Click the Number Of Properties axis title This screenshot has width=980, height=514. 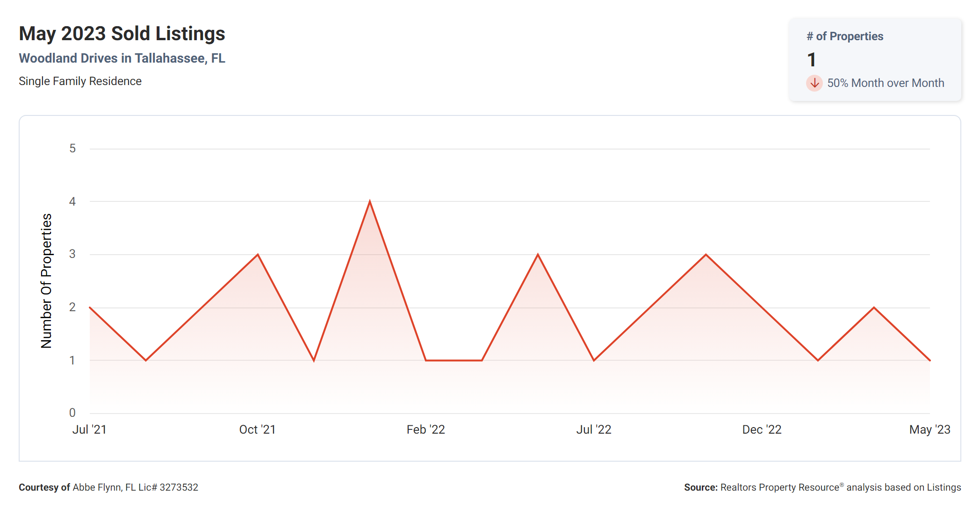(x=46, y=281)
